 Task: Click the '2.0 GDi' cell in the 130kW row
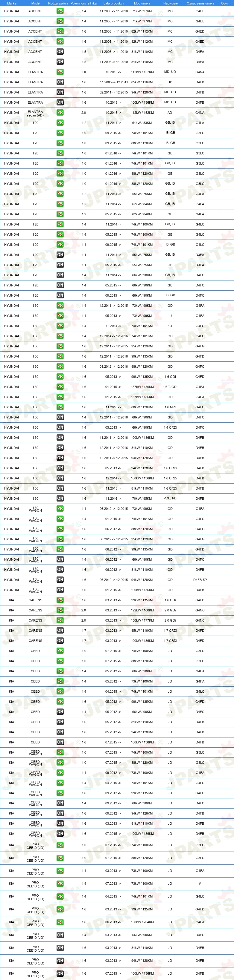pos(170,620)
